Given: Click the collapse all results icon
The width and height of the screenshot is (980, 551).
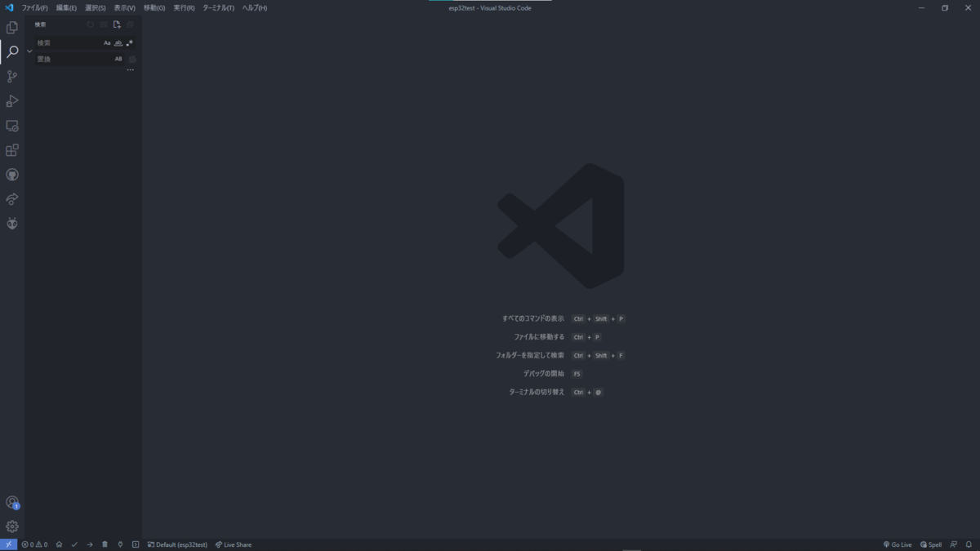Looking at the screenshot, I should 130,24.
